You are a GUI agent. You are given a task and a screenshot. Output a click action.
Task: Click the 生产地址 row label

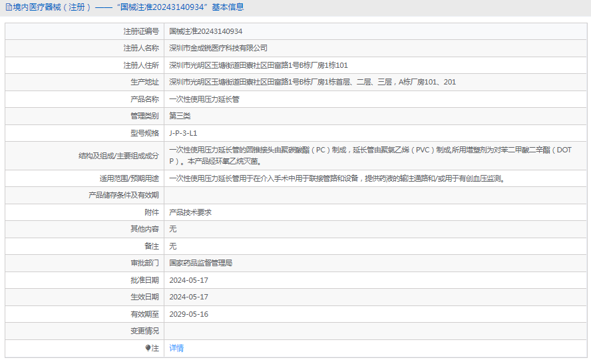click(x=144, y=82)
